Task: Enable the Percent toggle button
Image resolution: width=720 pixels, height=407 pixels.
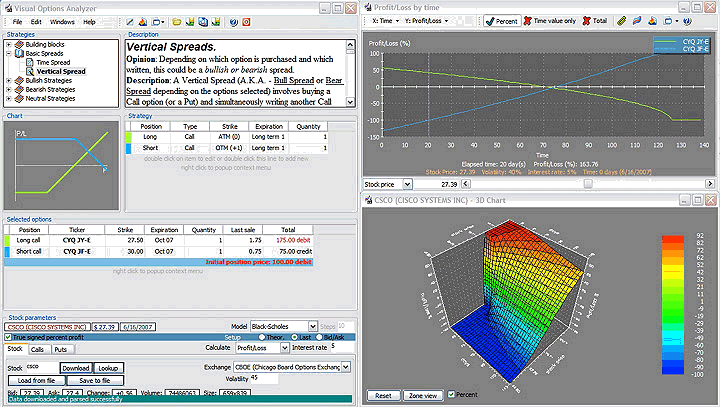Action: click(x=502, y=20)
